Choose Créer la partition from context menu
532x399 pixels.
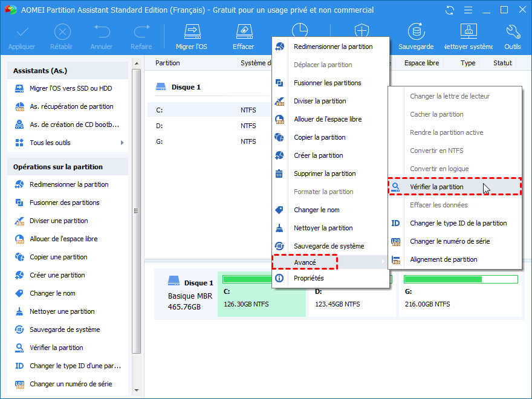(331, 156)
